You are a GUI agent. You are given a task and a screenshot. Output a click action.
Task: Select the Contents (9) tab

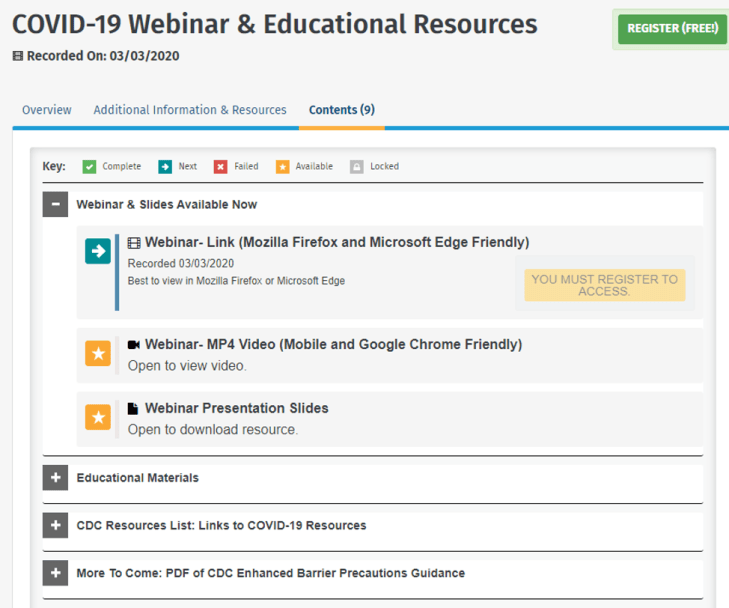point(341,110)
